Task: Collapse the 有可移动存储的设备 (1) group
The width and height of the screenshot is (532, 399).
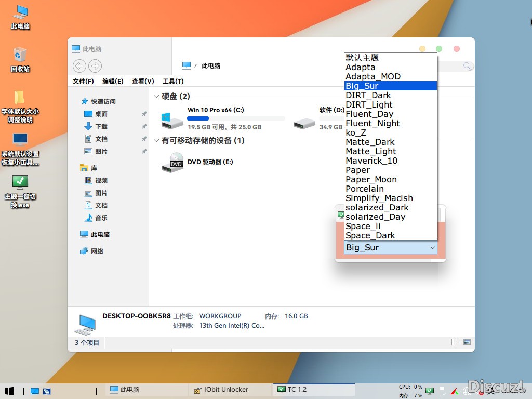Action: pyautogui.click(x=156, y=140)
